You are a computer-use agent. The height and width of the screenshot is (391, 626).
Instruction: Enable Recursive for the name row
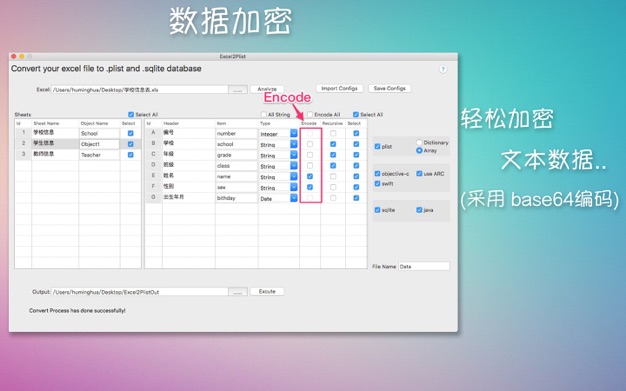point(333,176)
